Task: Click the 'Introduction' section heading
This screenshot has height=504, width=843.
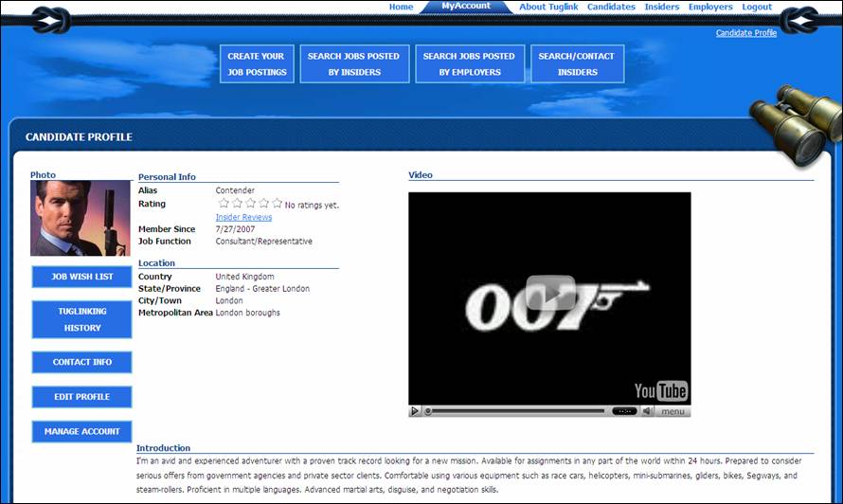Action: pos(163,448)
